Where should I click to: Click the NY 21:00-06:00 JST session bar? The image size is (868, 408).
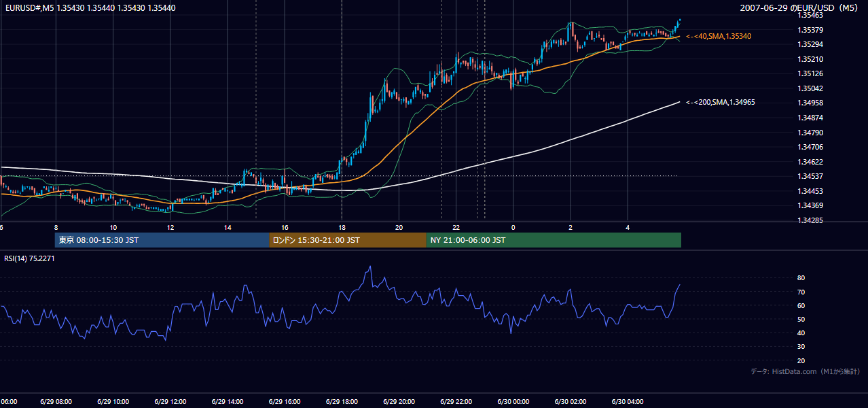point(554,240)
